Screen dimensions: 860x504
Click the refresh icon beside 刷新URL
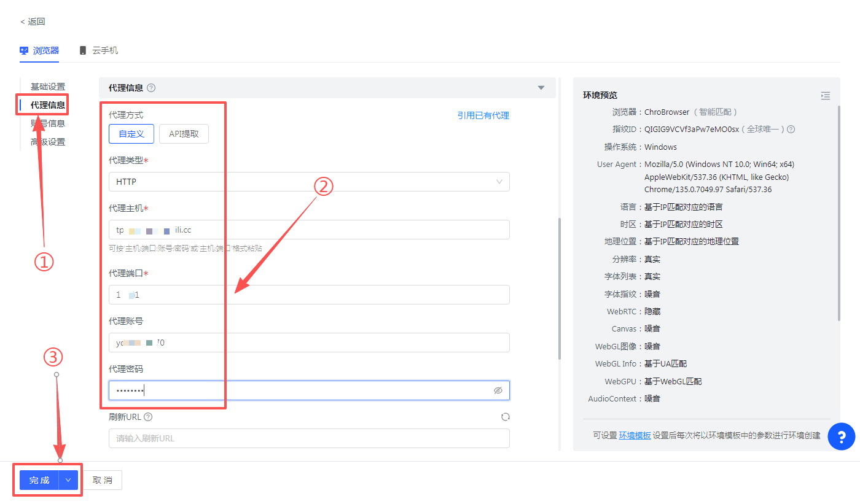505,417
